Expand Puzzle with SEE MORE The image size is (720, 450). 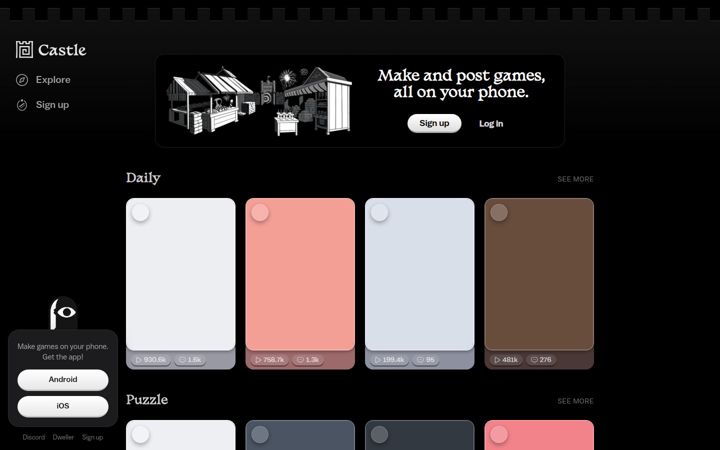click(x=575, y=401)
